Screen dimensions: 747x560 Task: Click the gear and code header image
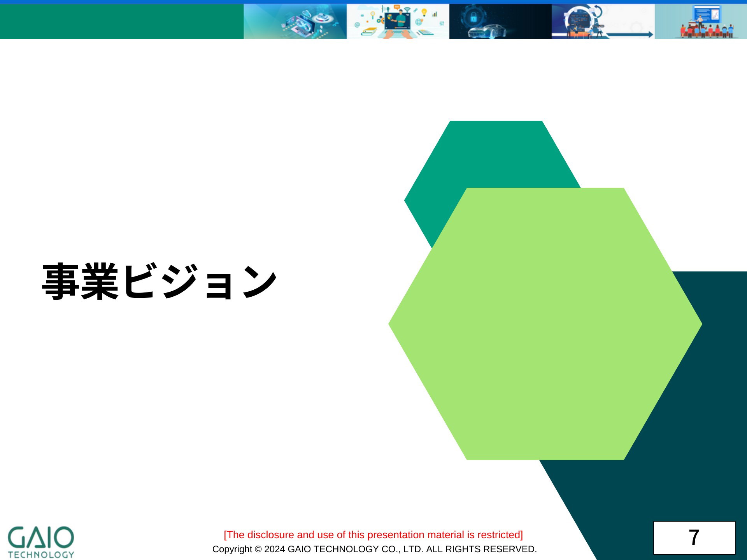603,21
